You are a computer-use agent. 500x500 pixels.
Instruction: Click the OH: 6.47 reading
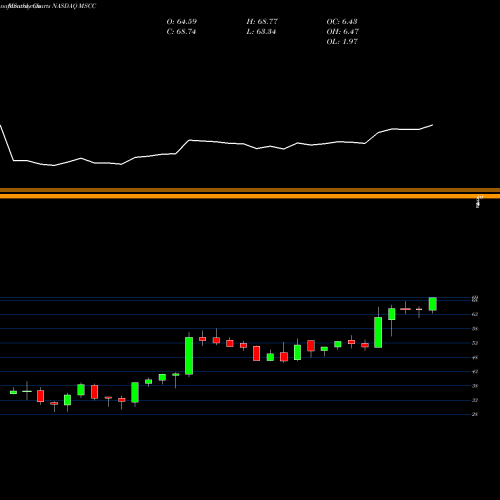click(x=343, y=32)
